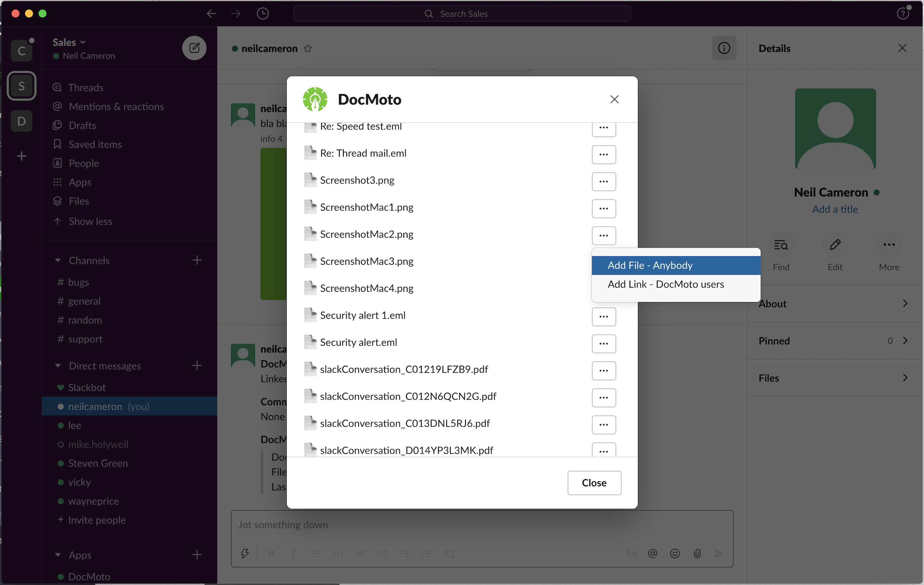
Task: Expand the Pinned section
Action: coord(835,341)
